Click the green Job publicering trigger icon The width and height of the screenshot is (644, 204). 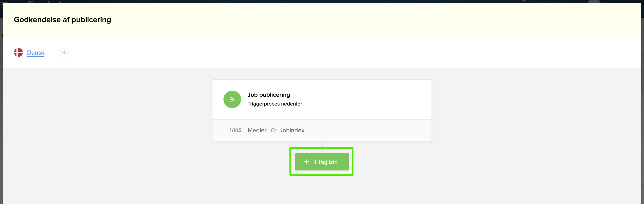(232, 99)
